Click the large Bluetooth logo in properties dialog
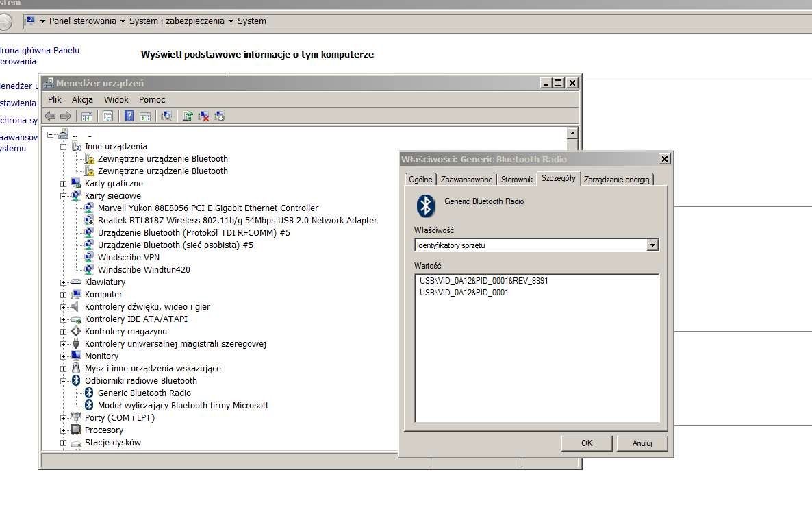The image size is (812, 531). pyautogui.click(x=426, y=206)
